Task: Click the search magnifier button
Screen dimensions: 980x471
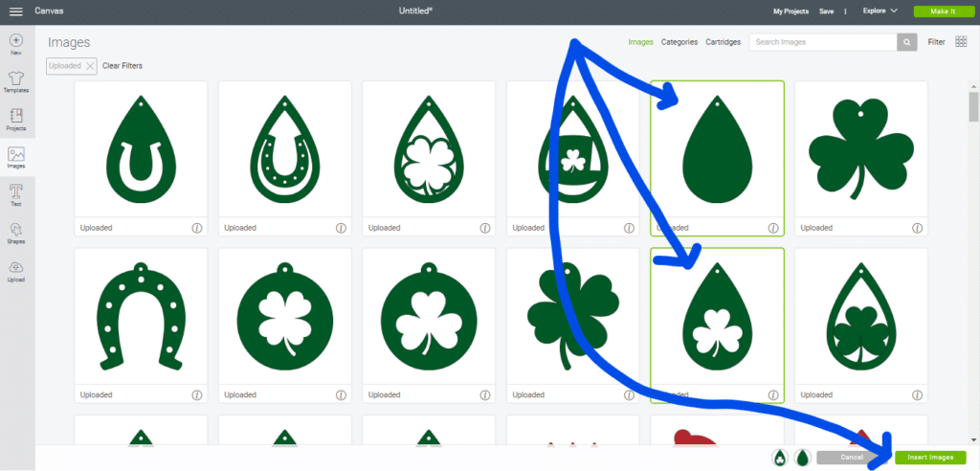Action: tap(906, 42)
